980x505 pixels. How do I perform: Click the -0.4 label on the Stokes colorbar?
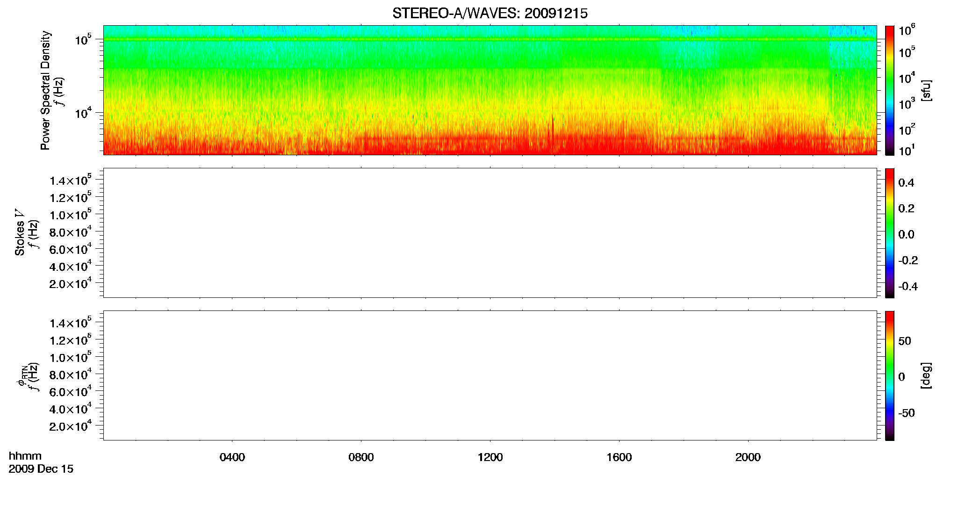[x=908, y=287]
